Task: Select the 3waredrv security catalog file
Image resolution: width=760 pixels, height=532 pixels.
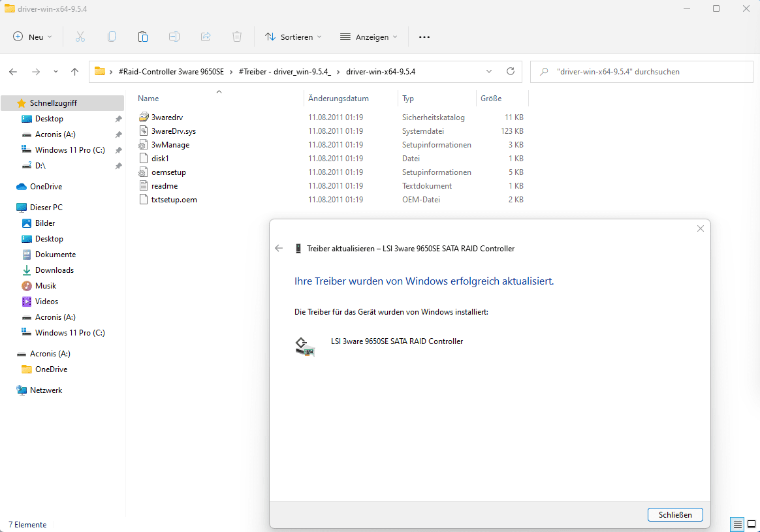Action: click(166, 117)
